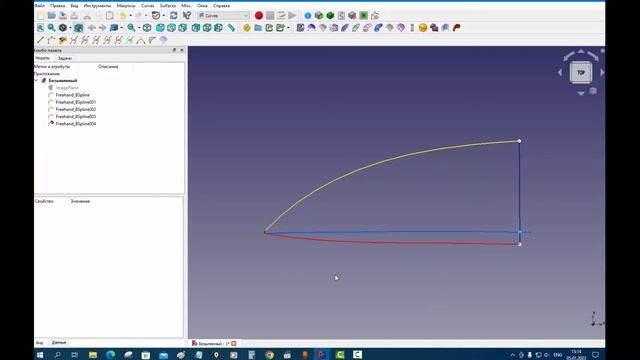Switch to the Данные property tab

pos(59,342)
